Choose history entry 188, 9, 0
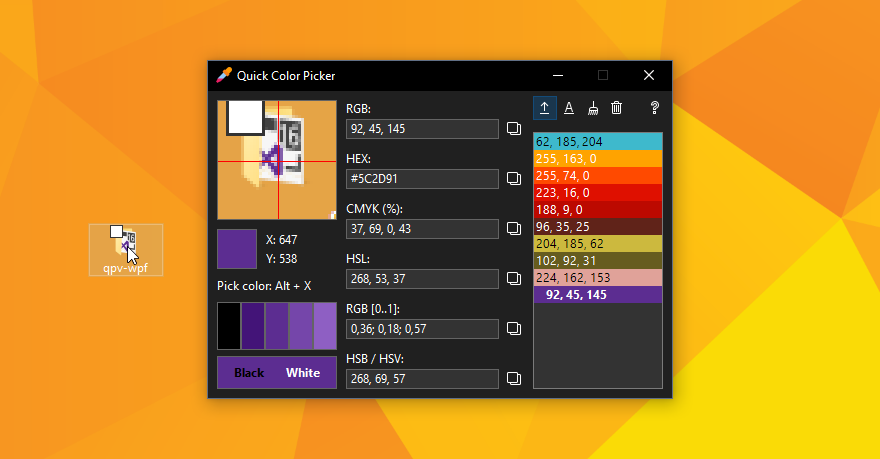 pyautogui.click(x=598, y=210)
